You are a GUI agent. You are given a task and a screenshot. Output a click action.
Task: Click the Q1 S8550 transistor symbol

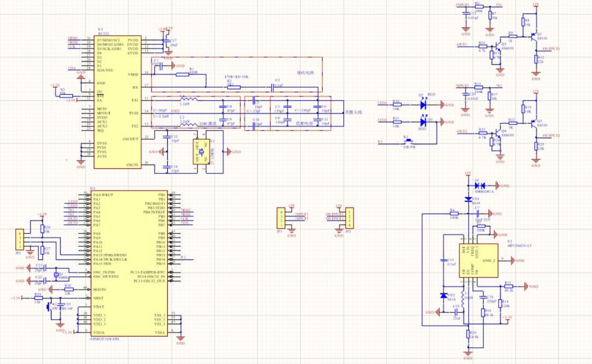[533, 36]
